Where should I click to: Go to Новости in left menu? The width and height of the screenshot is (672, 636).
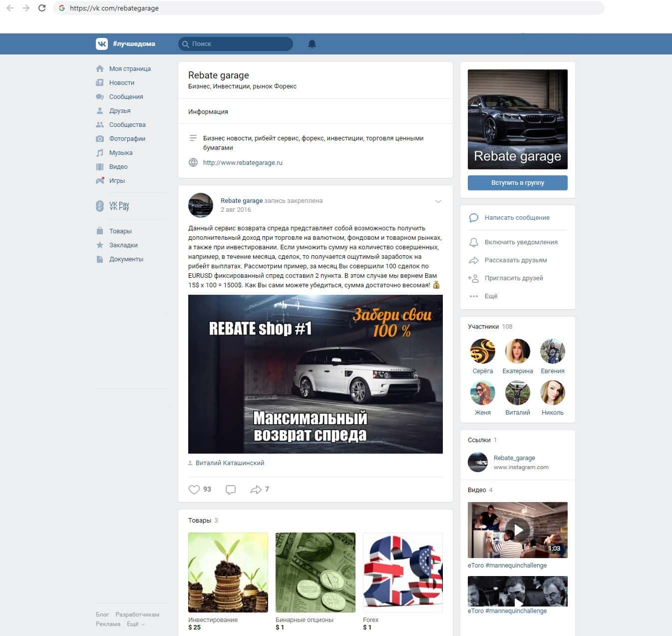pyautogui.click(x=122, y=83)
